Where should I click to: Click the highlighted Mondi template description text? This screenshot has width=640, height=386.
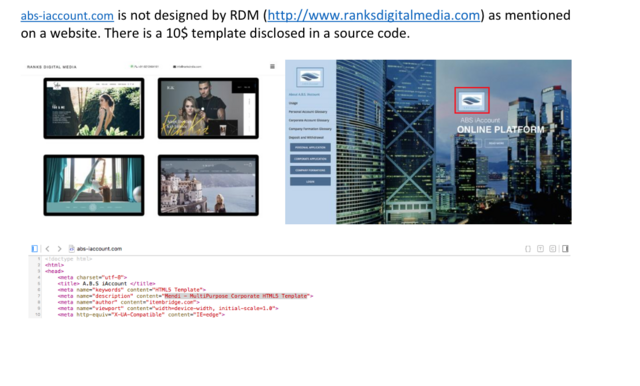click(x=236, y=296)
